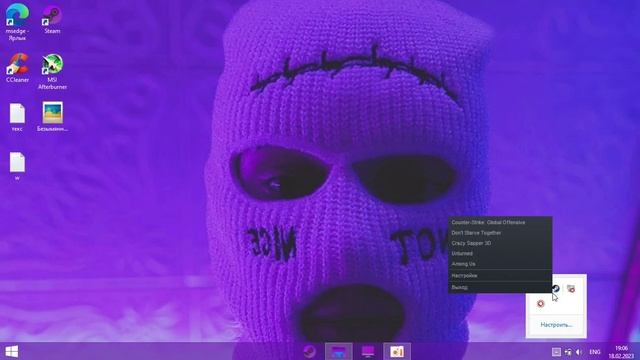The width and height of the screenshot is (640, 360).
Task: Open the highlighted taskbar app next to Steam
Action: (x=339, y=351)
